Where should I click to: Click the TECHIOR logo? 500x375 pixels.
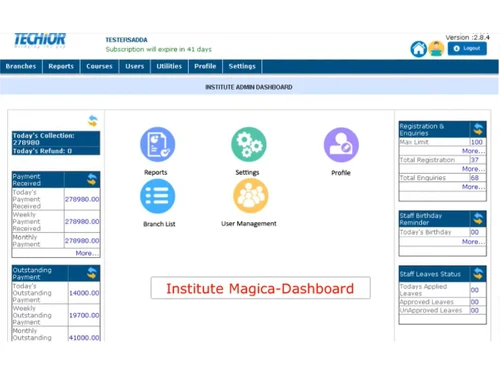(40, 40)
